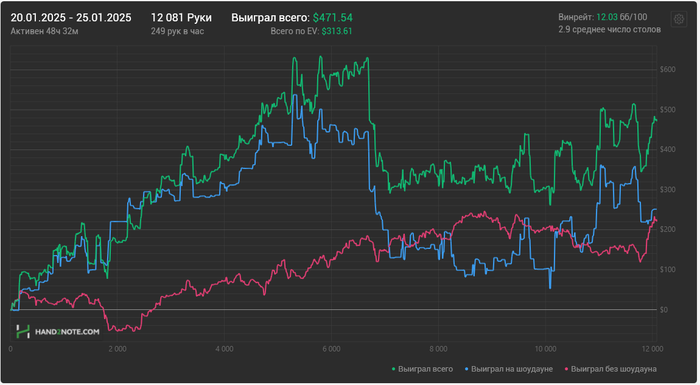Click the 6 000 x-axis label
The image size is (700, 385).
(331, 349)
